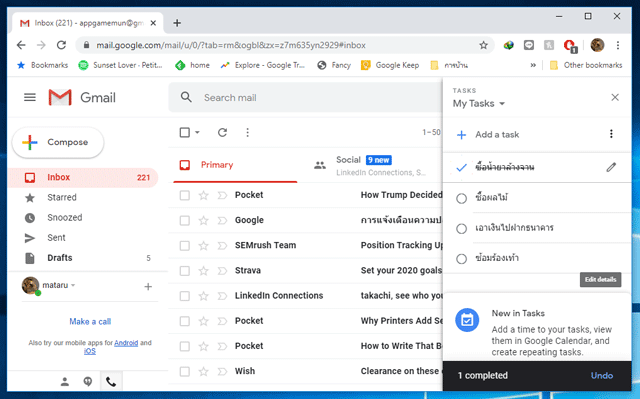Viewport: 640px width, 399px height.
Task: Open a new Chrome tab
Action: (x=177, y=23)
